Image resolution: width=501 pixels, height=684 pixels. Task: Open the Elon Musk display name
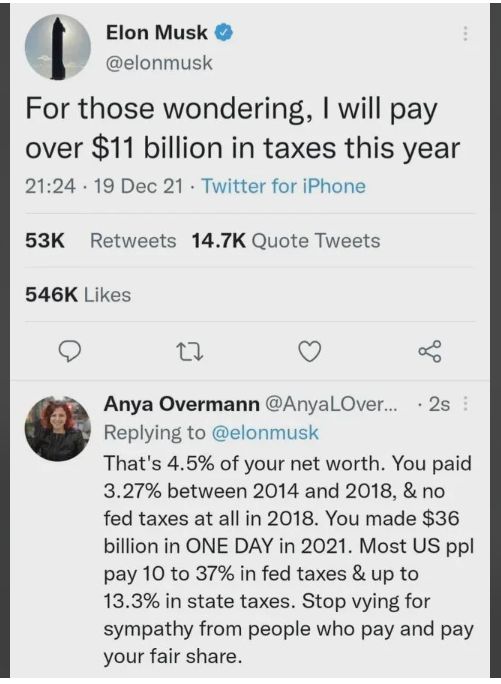pyautogui.click(x=157, y=32)
